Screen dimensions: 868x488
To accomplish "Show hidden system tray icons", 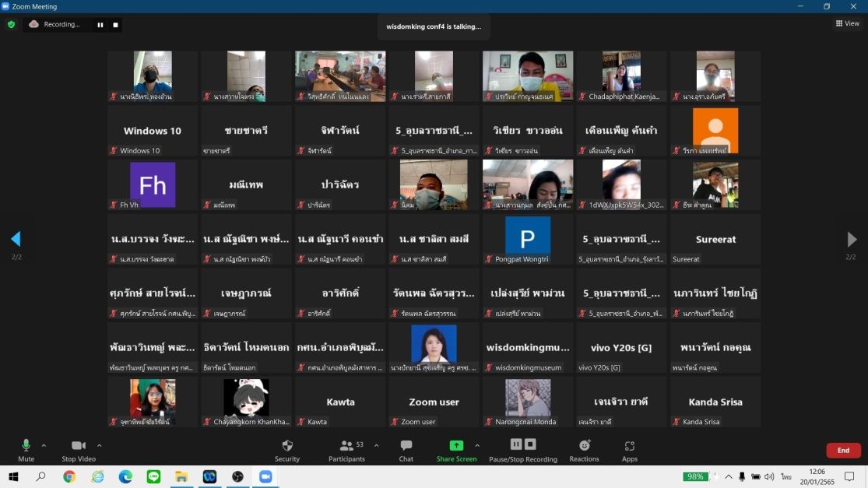I will [729, 476].
